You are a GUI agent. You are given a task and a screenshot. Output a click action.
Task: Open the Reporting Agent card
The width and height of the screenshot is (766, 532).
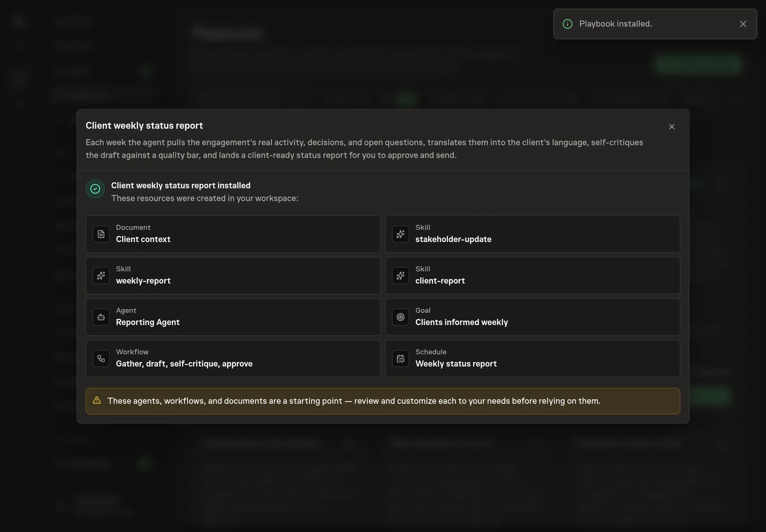[x=233, y=317]
